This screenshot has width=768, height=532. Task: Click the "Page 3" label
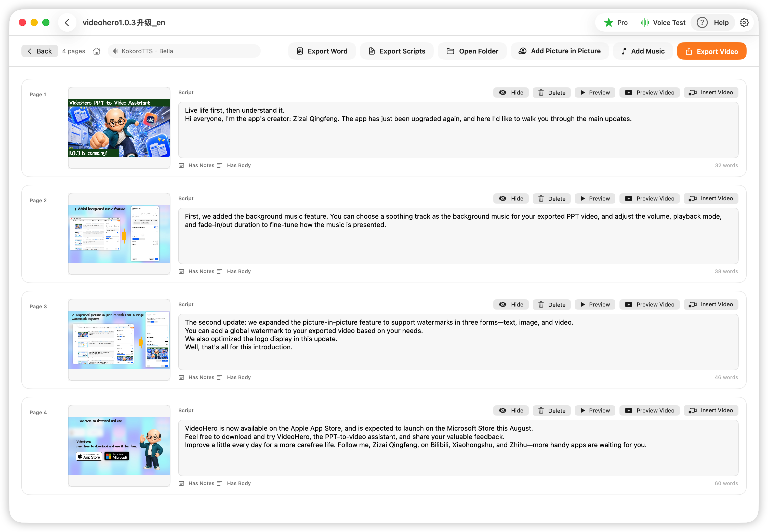(x=38, y=306)
